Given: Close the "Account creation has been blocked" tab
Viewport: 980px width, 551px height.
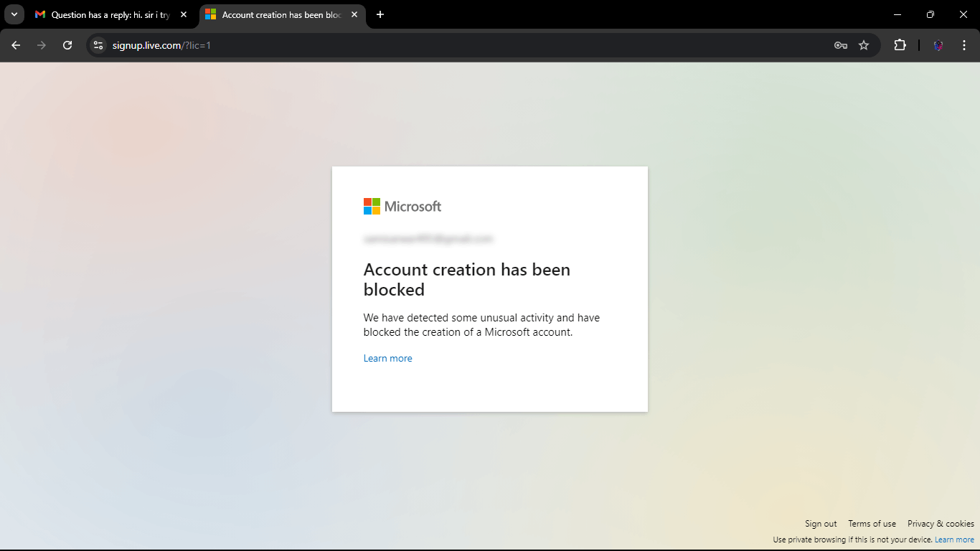Looking at the screenshot, I should coord(354,14).
